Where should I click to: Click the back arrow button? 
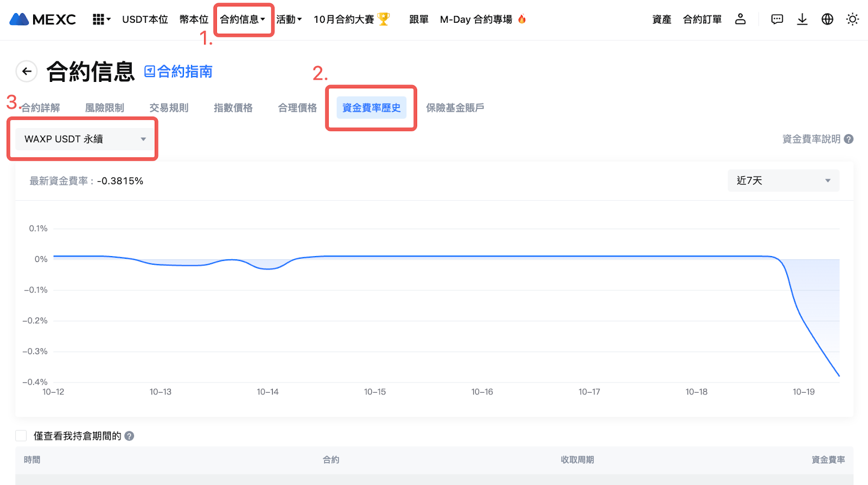(x=27, y=71)
